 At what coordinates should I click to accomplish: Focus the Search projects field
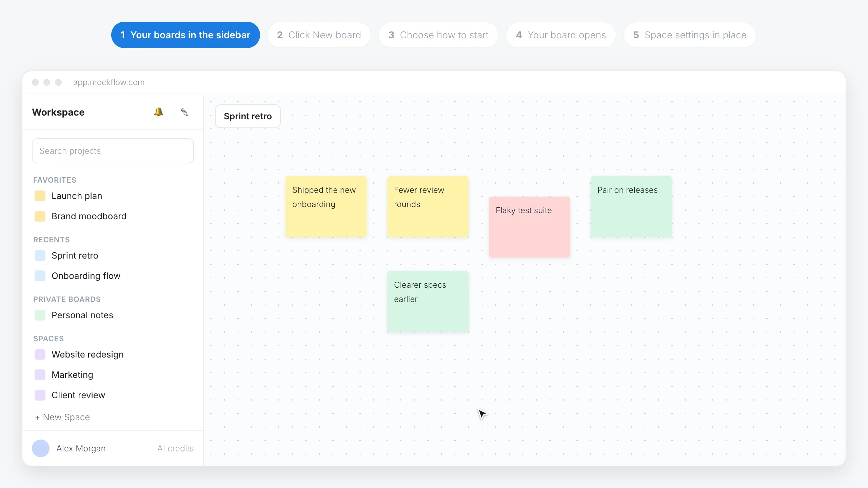(113, 151)
